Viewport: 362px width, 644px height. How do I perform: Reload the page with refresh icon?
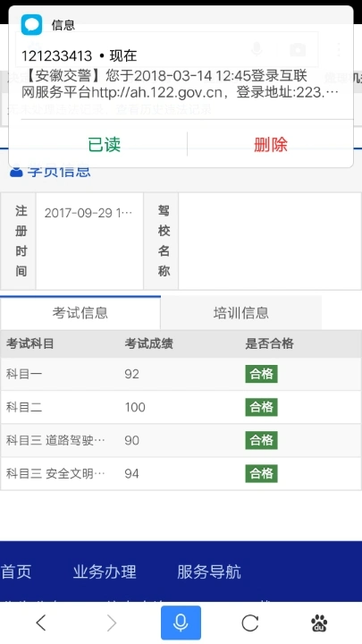pyautogui.click(x=250, y=623)
